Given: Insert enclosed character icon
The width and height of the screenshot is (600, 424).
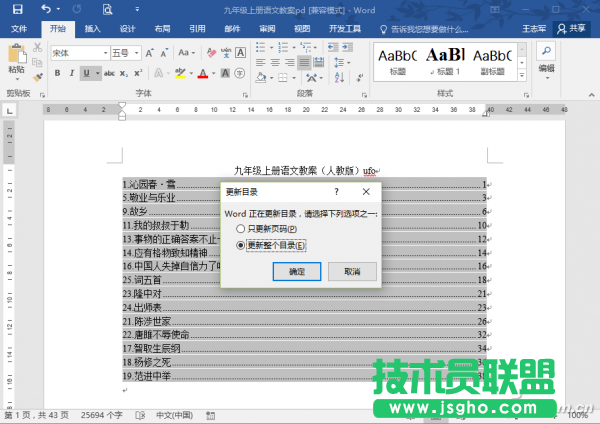Looking at the screenshot, I should tap(240, 73).
